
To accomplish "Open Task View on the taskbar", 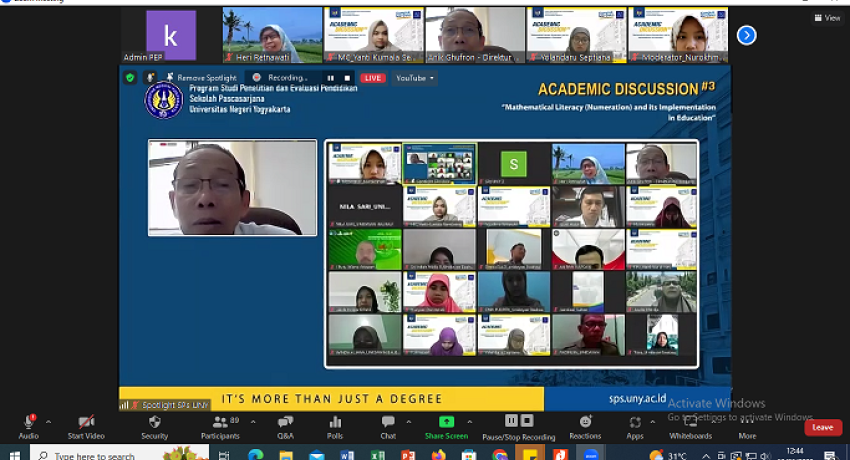I will click(x=224, y=455).
